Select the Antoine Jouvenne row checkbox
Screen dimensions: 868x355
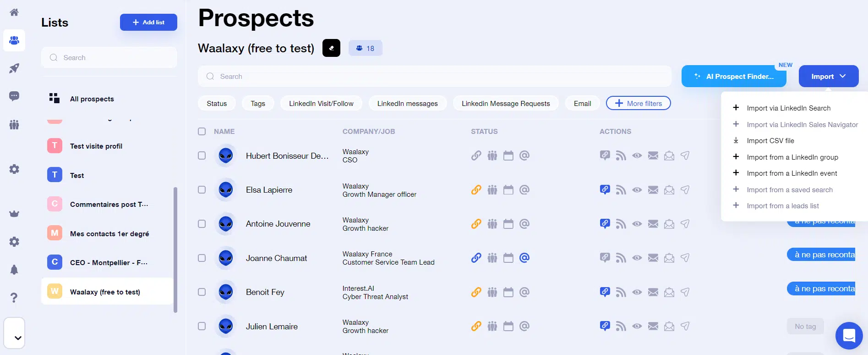pyautogui.click(x=202, y=224)
